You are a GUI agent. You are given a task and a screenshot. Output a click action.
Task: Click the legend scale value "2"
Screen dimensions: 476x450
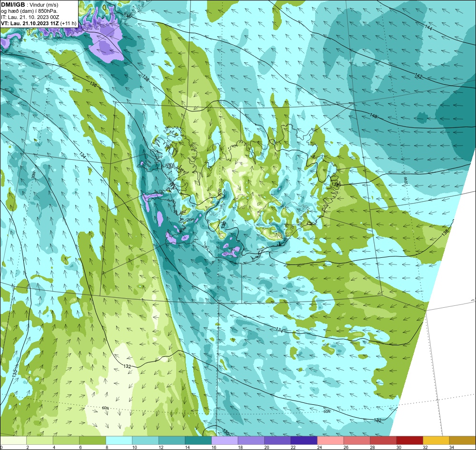click(28, 447)
